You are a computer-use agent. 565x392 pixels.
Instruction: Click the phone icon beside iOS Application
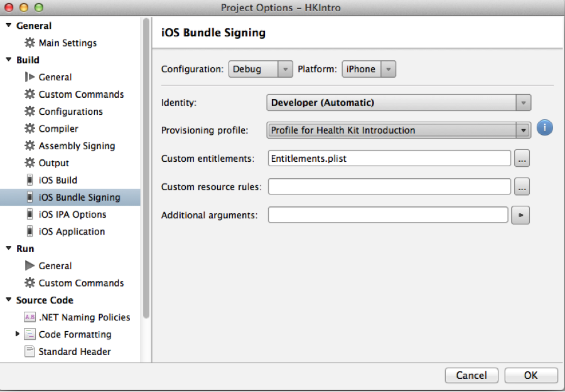30,231
